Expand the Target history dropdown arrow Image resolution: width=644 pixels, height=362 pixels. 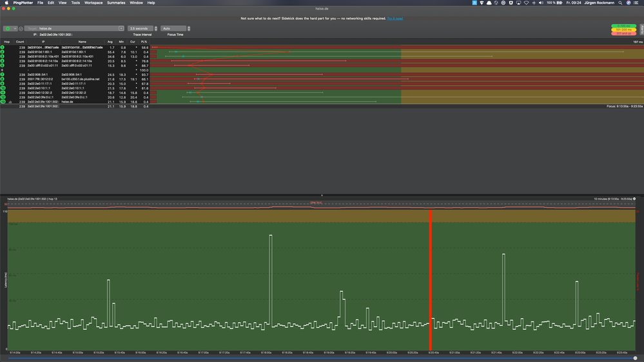[121, 29]
